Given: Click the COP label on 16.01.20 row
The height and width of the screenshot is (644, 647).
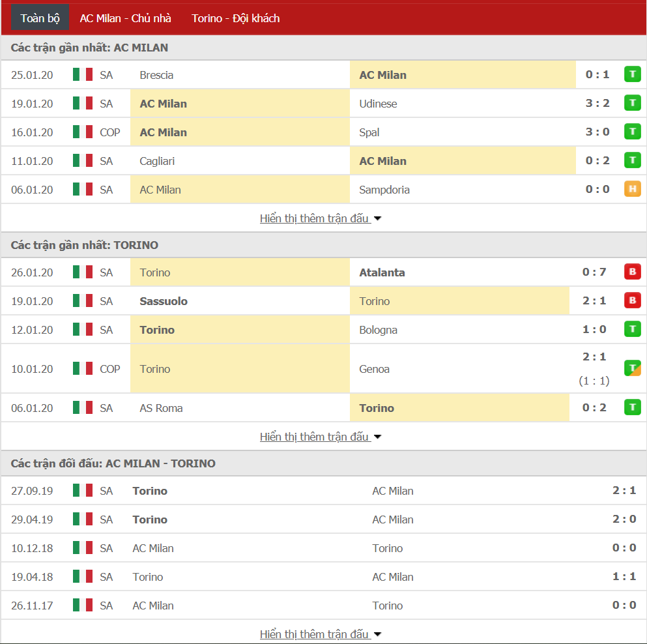Looking at the screenshot, I should point(109,132).
